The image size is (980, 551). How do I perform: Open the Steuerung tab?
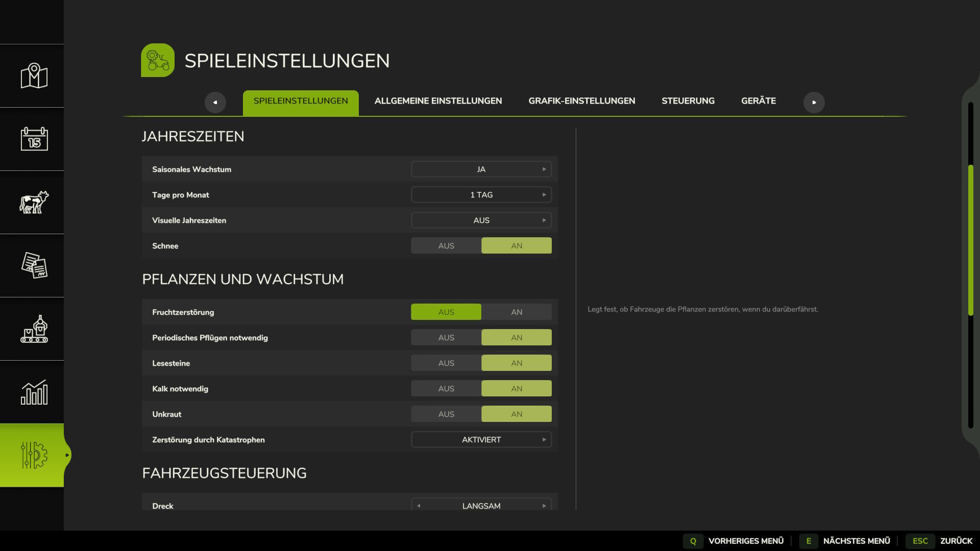point(688,101)
